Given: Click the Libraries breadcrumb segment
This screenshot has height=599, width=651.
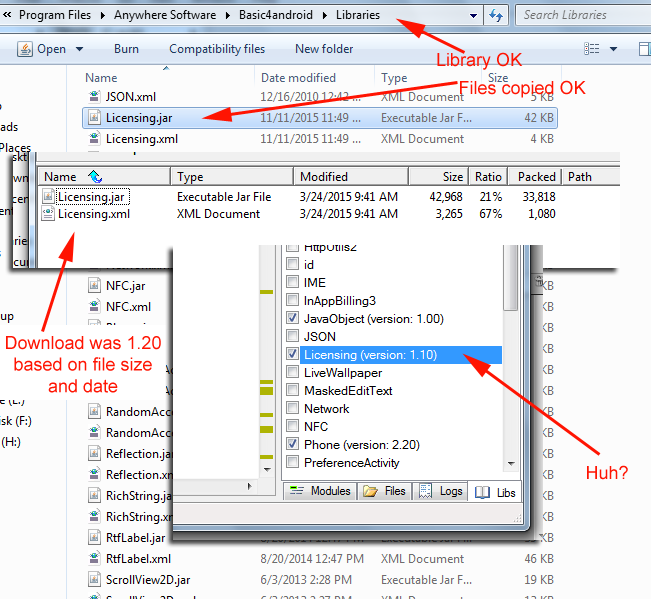Looking at the screenshot, I should [x=357, y=15].
